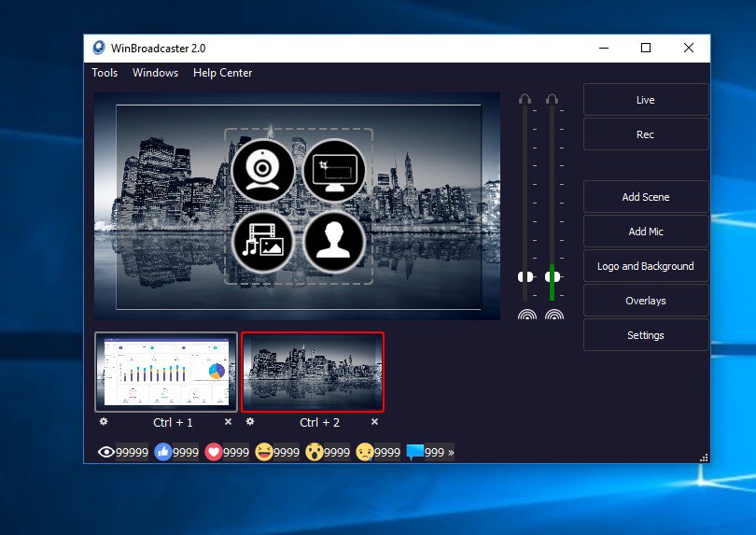Open Logo and Background options
Viewport: 756px width, 535px height.
[x=646, y=266]
